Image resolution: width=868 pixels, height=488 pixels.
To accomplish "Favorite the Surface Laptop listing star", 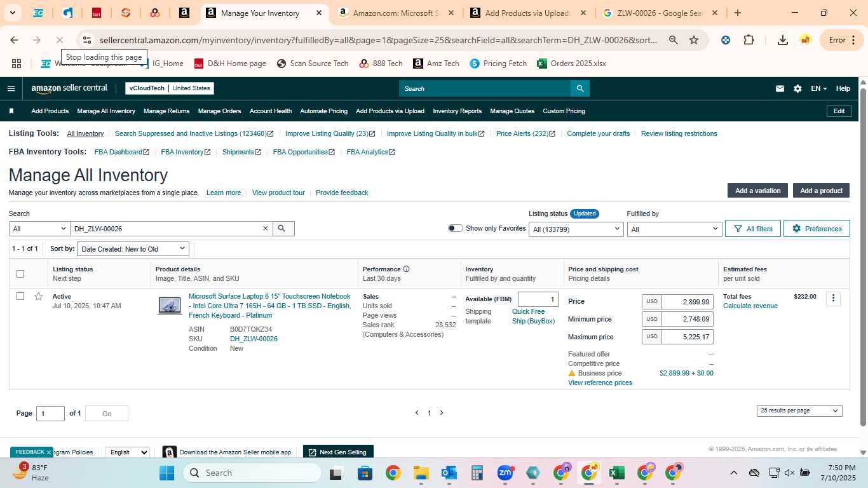I will (38, 297).
